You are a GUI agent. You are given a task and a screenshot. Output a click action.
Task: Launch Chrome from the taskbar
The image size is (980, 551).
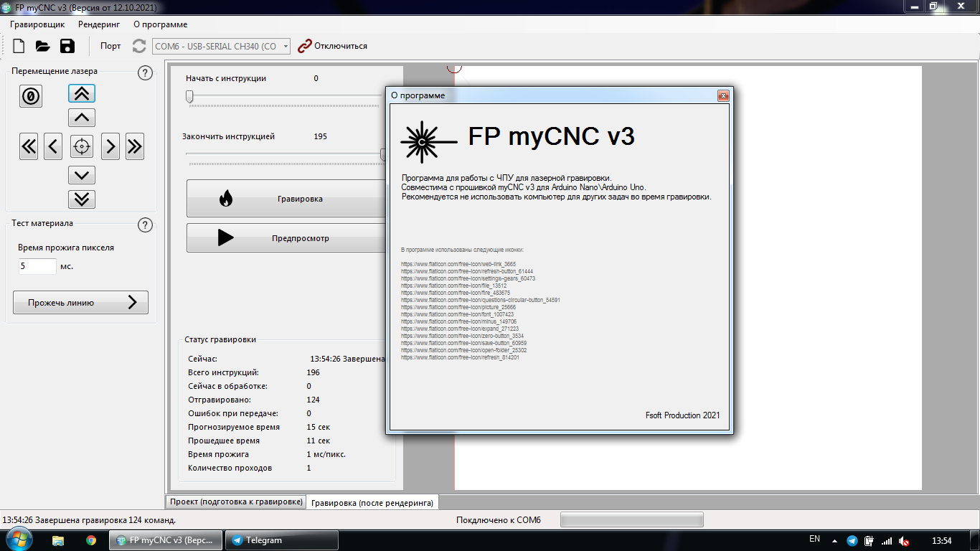(x=91, y=540)
